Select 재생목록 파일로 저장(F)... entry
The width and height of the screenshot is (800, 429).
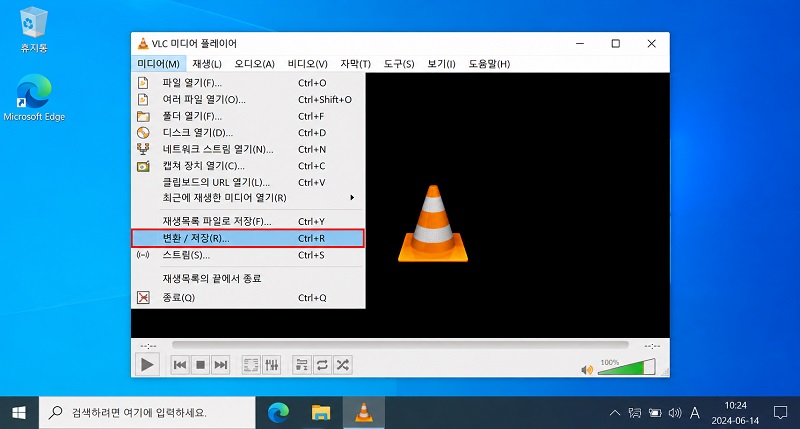click(x=248, y=221)
